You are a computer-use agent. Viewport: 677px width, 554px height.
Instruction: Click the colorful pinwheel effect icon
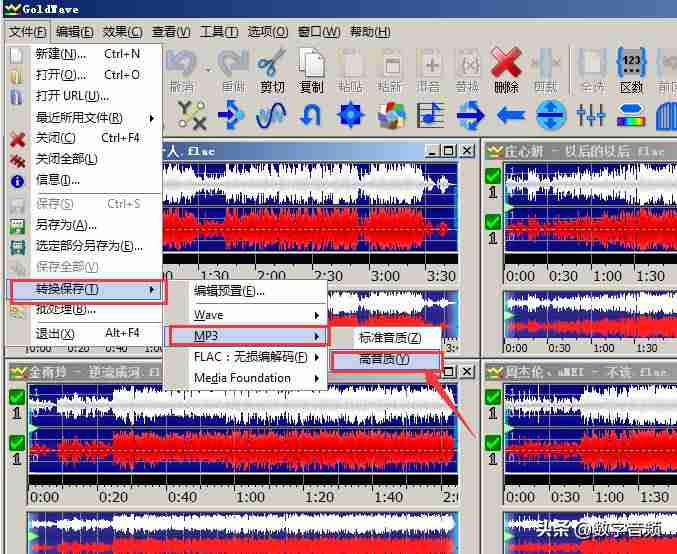pos(391,115)
